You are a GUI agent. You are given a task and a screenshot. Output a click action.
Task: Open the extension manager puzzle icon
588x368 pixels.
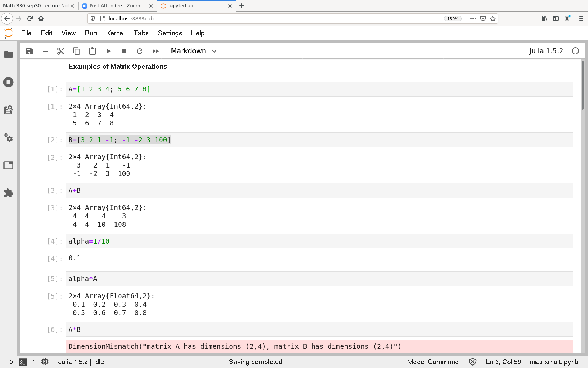coord(8,193)
